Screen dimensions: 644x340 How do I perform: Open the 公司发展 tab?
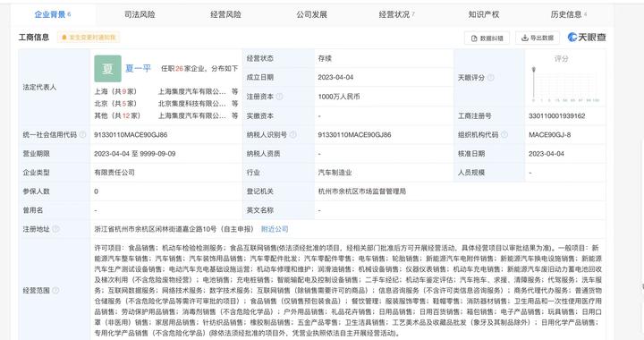(x=312, y=14)
